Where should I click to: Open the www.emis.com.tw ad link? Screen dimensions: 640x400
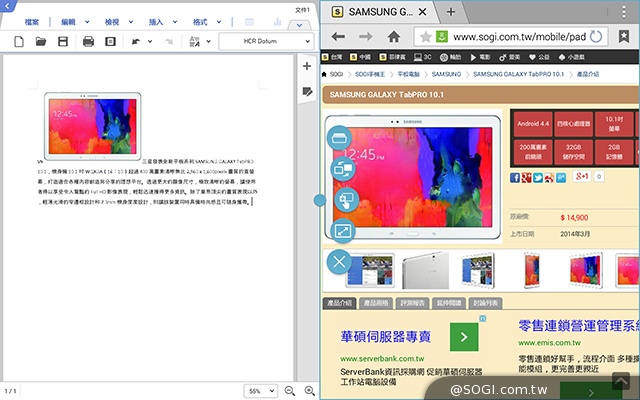[549, 343]
